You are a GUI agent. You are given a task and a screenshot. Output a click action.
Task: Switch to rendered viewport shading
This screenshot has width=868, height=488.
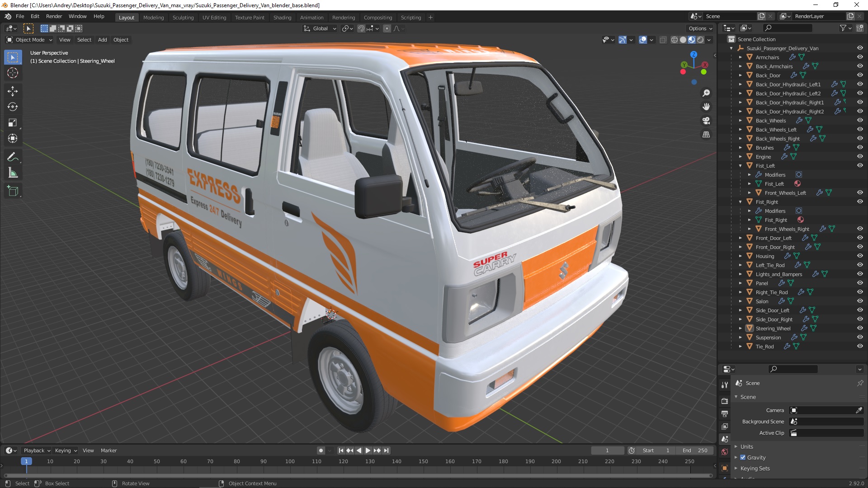click(x=700, y=40)
